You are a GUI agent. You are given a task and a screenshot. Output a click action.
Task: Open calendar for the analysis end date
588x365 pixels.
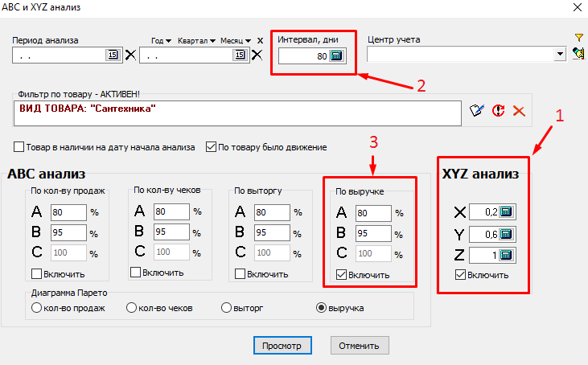tap(239, 55)
